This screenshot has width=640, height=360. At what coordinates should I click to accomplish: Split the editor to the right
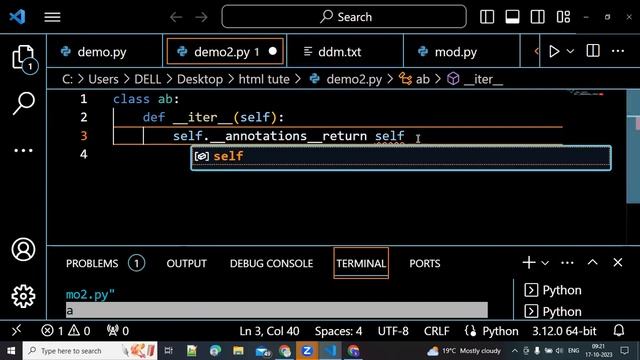[x=593, y=51]
